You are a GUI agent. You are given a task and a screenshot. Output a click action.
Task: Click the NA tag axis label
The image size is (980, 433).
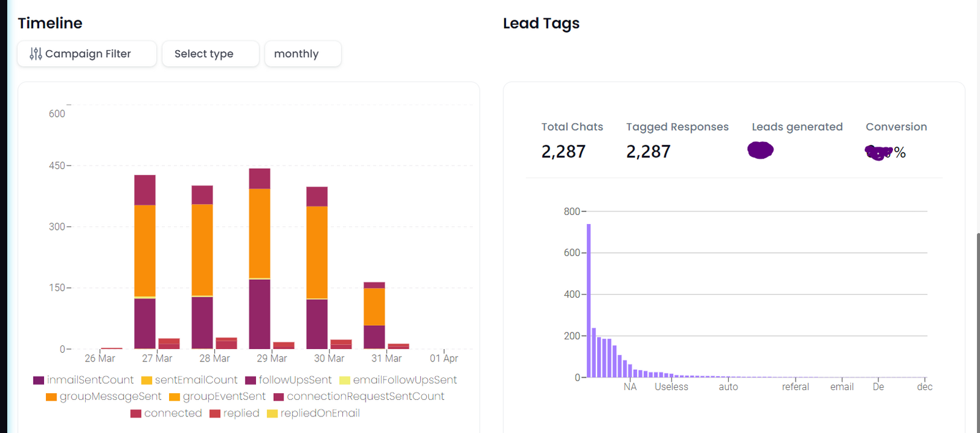point(630,387)
